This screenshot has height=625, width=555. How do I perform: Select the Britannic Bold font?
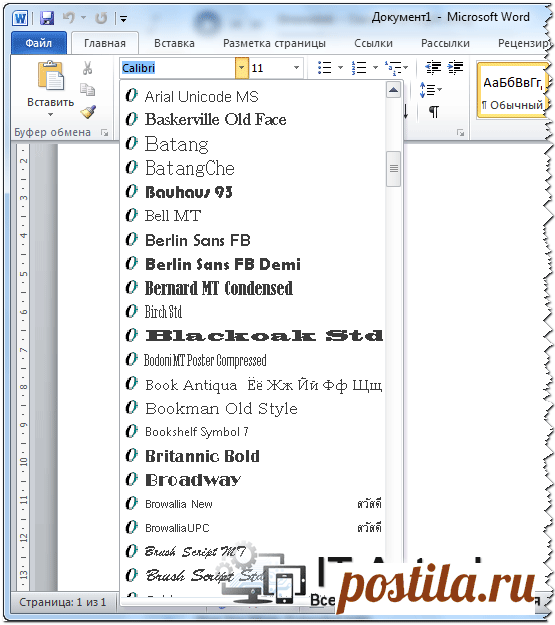[252, 456]
